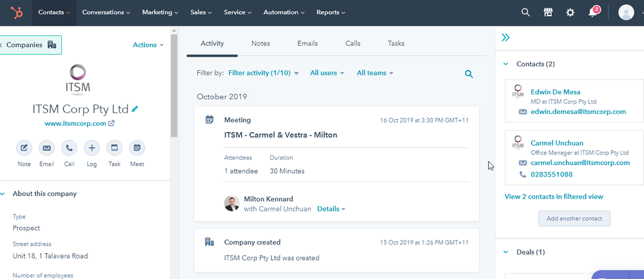This screenshot has width=644, height=279.
Task: Open the search magnifier in top bar
Action: click(525, 12)
